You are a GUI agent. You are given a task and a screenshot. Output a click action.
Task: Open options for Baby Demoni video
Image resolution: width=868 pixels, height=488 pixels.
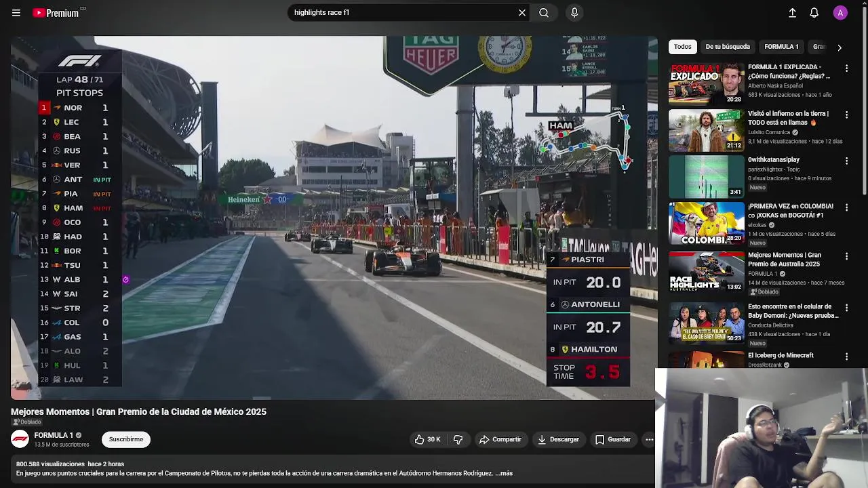(x=846, y=308)
